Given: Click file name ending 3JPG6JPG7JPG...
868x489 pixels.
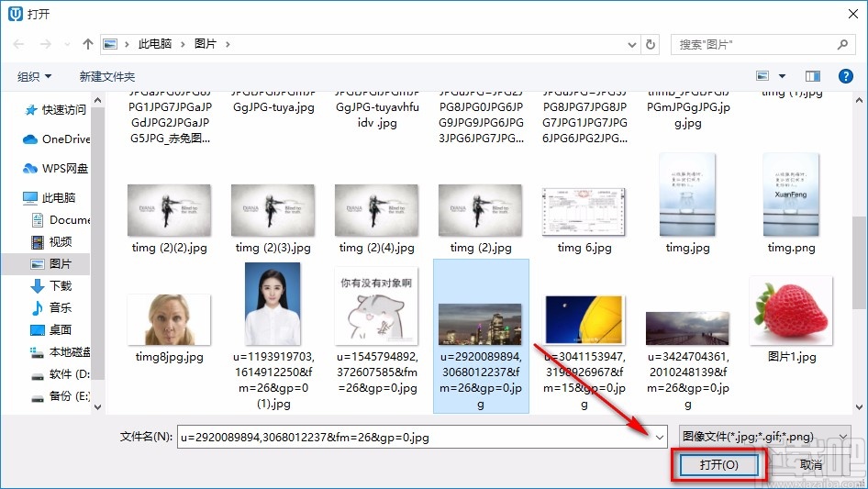Looking at the screenshot, I should pos(481,139).
